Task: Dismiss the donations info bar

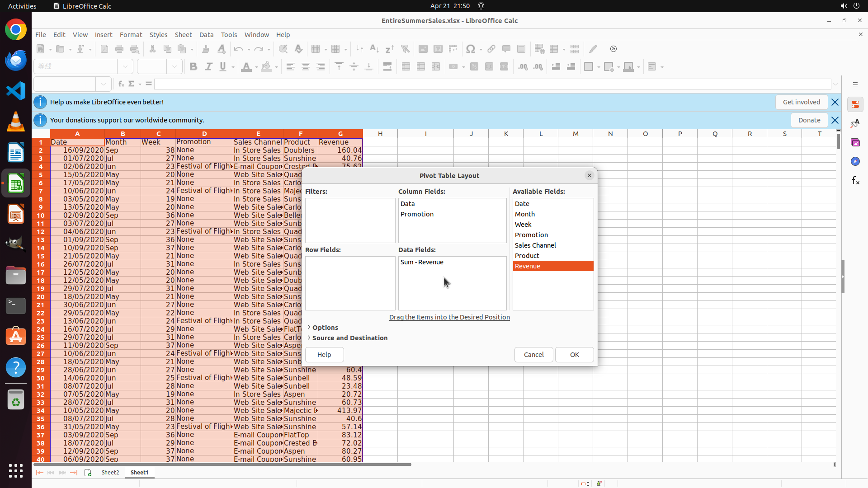Action: [835, 120]
